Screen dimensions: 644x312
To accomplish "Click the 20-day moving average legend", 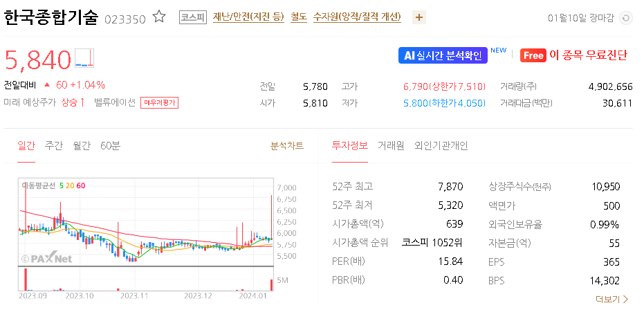I will pos(70,185).
